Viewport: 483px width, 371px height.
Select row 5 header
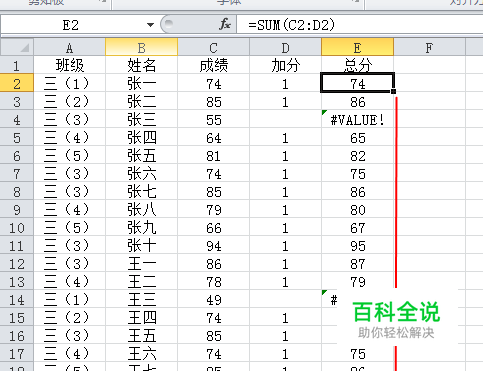click(17, 137)
